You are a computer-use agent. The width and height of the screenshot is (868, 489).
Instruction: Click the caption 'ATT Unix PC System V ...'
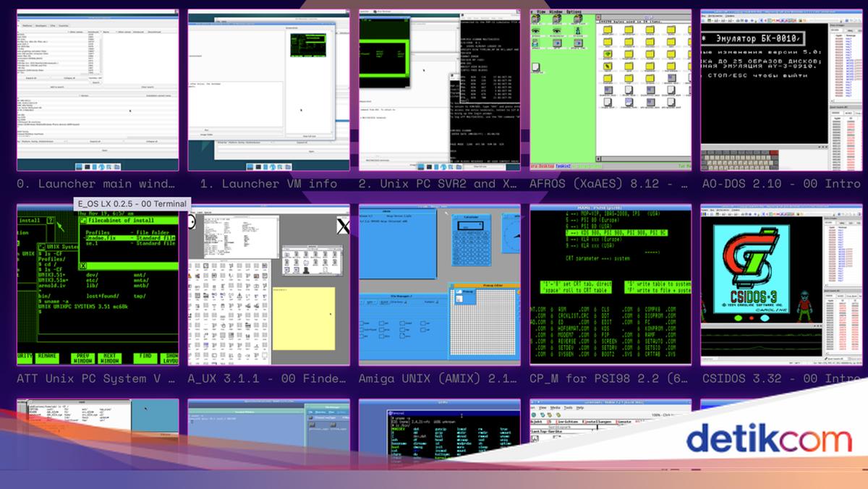(96, 378)
